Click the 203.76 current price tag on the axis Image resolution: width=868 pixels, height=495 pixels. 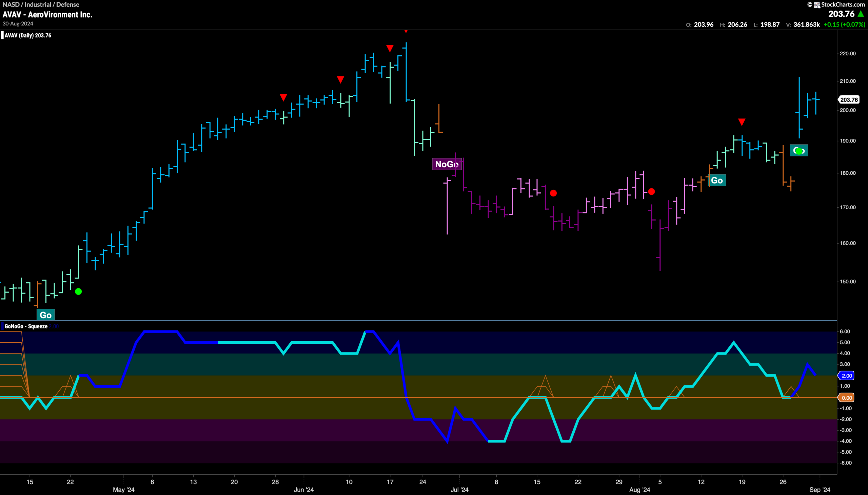[849, 100]
